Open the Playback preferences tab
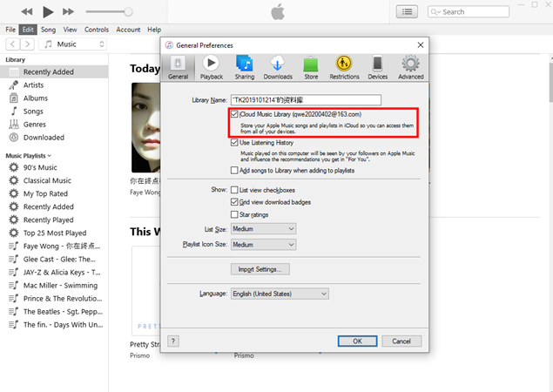The width and height of the screenshot is (553, 392). click(x=212, y=68)
